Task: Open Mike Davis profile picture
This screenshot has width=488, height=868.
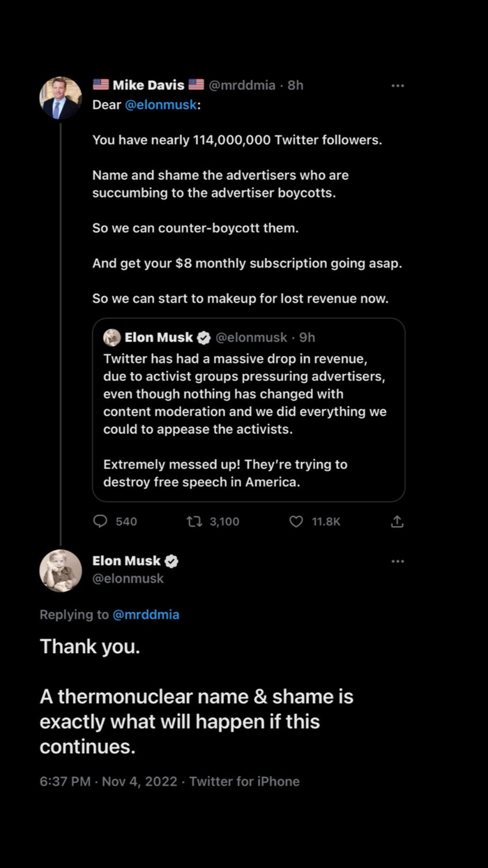Action: click(x=60, y=98)
